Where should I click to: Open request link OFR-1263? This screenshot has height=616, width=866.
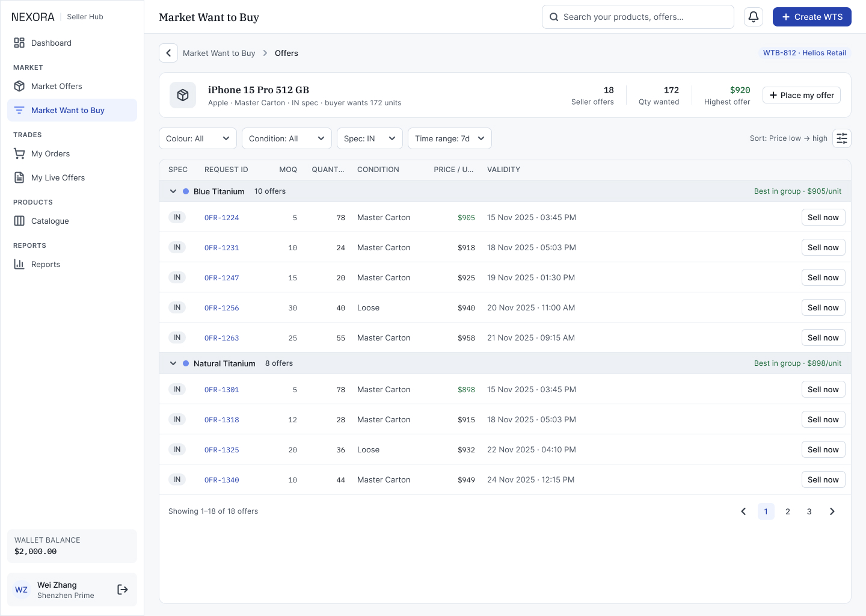(x=222, y=338)
